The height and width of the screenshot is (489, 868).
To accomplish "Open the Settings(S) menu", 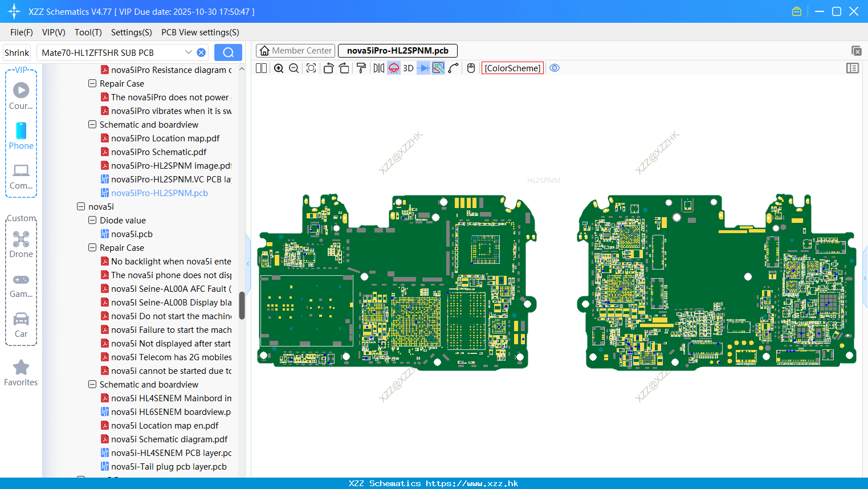I will coord(132,32).
